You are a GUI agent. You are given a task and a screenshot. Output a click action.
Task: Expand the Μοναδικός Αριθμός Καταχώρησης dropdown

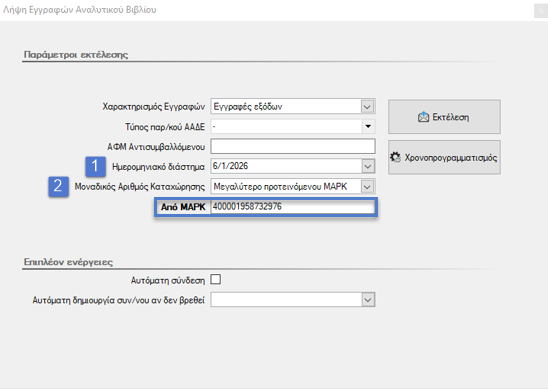pos(367,187)
